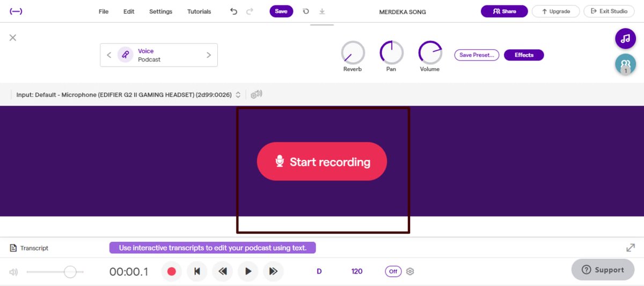The image size is (644, 286).
Task: Open the Settings menu
Action: (160, 11)
